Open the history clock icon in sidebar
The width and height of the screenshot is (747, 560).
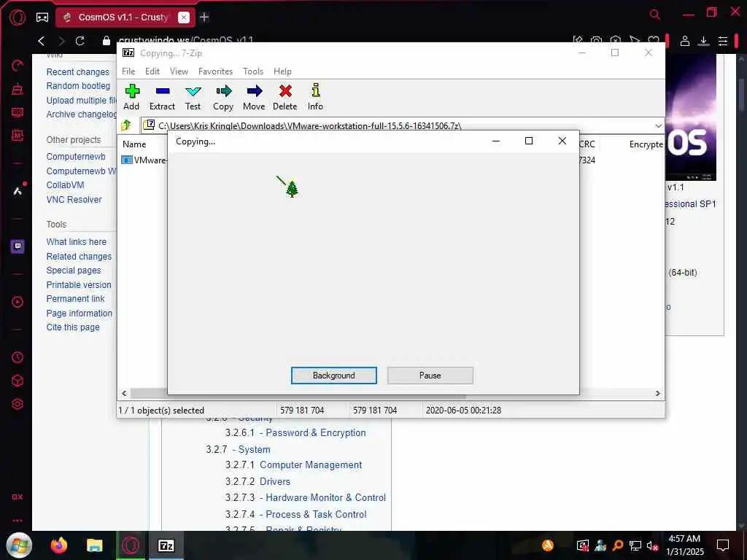[18, 357]
